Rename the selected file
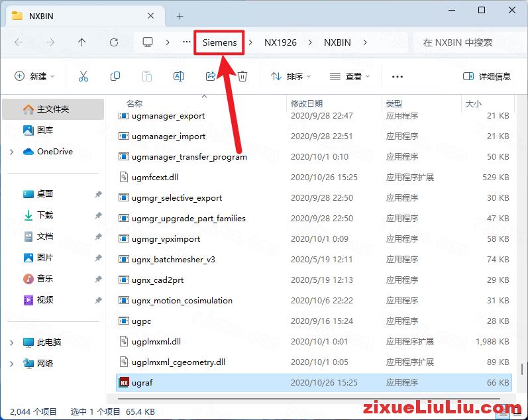This screenshot has width=528, height=420. coord(178,76)
